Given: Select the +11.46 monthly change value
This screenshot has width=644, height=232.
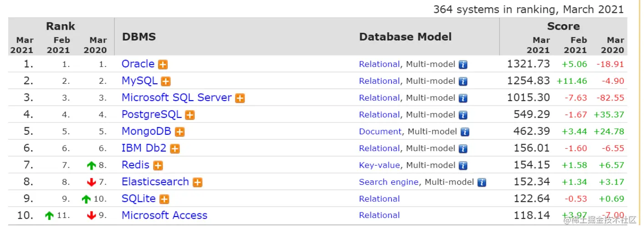Looking at the screenshot, I should 572,81.
